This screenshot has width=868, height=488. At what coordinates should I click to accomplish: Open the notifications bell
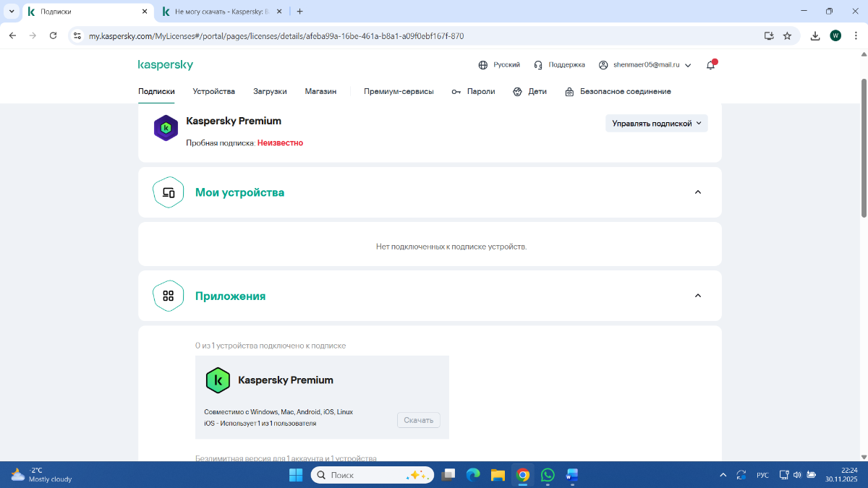(711, 64)
